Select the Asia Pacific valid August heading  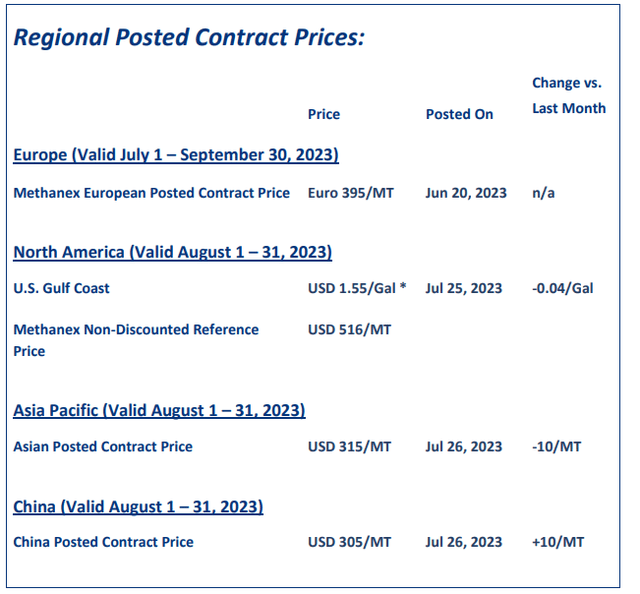tap(159, 410)
